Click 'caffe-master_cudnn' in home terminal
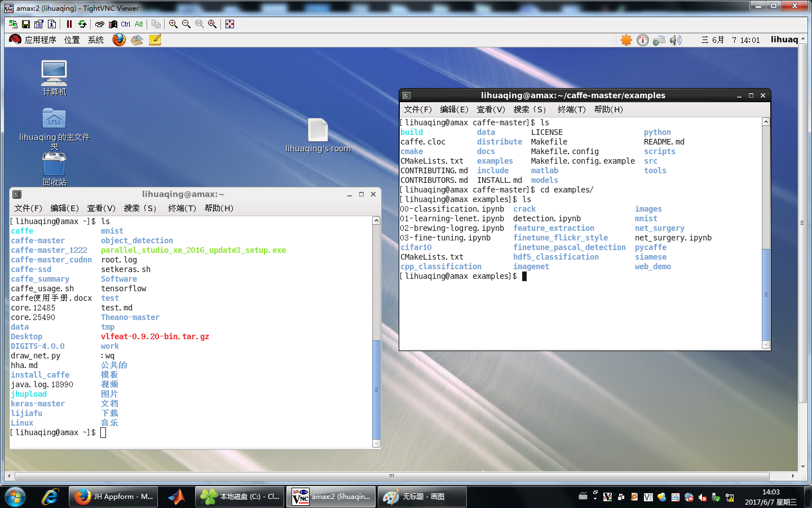812x508 pixels. pos(51,260)
